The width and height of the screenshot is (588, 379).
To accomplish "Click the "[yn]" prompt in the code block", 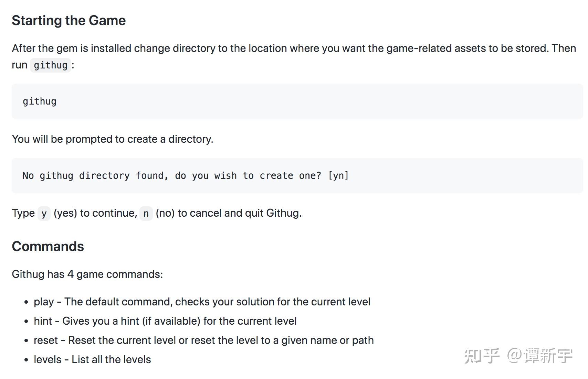I will coord(338,176).
